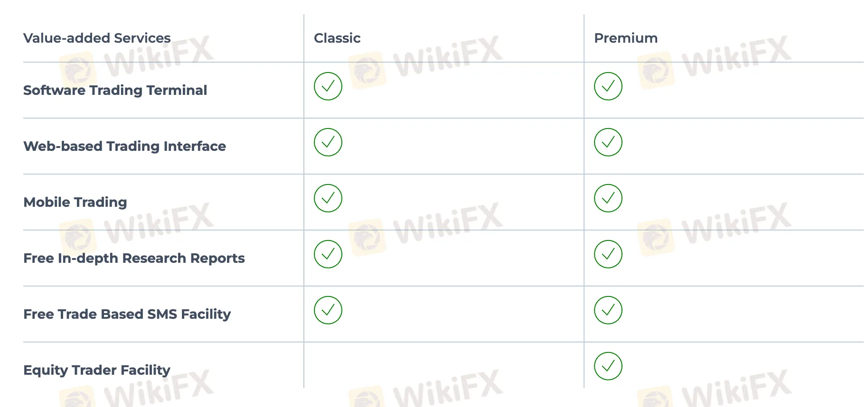Click Classic checkmark for Free In-depth Research Reports
868x407 pixels.
coord(328,254)
